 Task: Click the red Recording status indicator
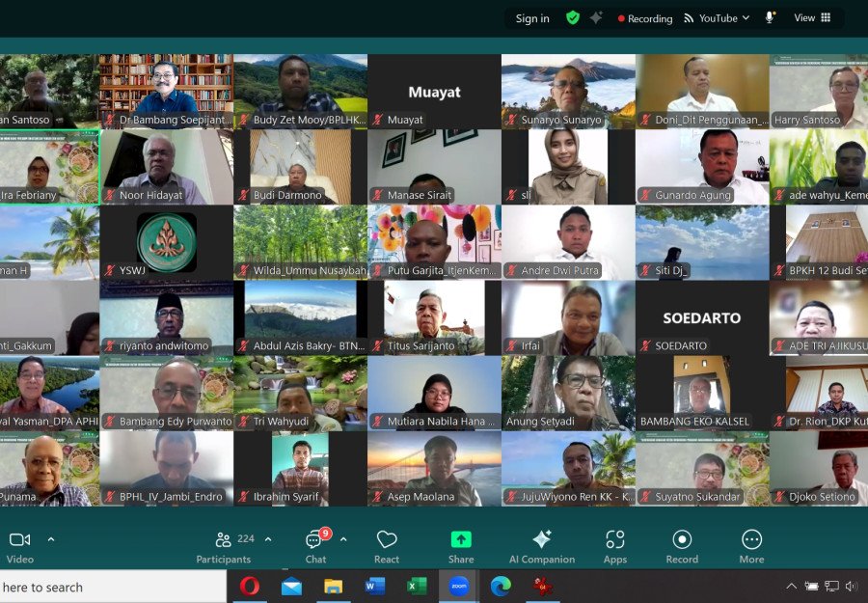[645, 18]
